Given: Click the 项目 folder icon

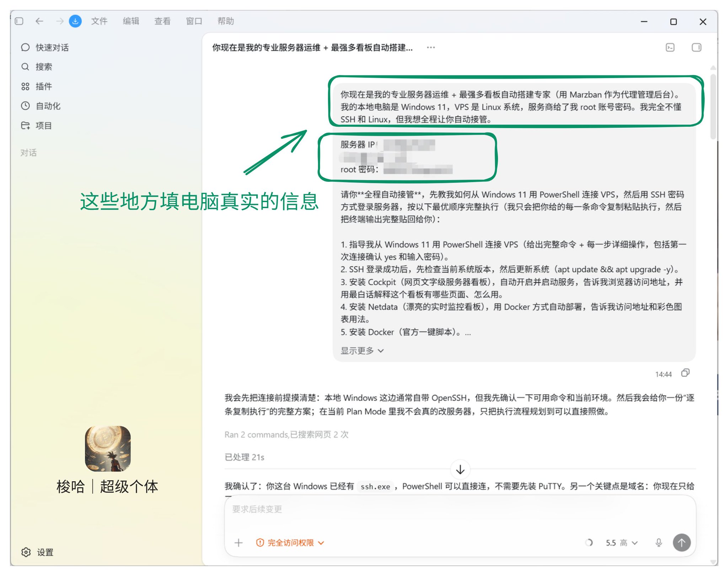Looking at the screenshot, I should coord(25,126).
